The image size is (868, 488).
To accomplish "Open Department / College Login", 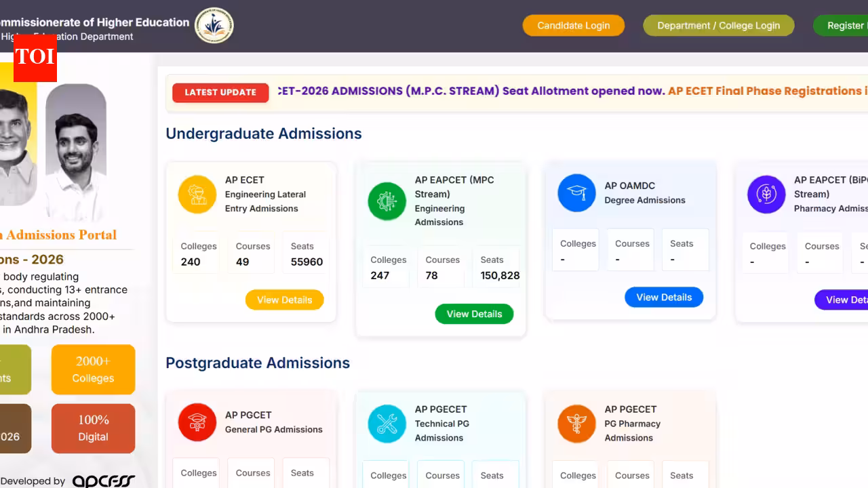I will pos(719,26).
